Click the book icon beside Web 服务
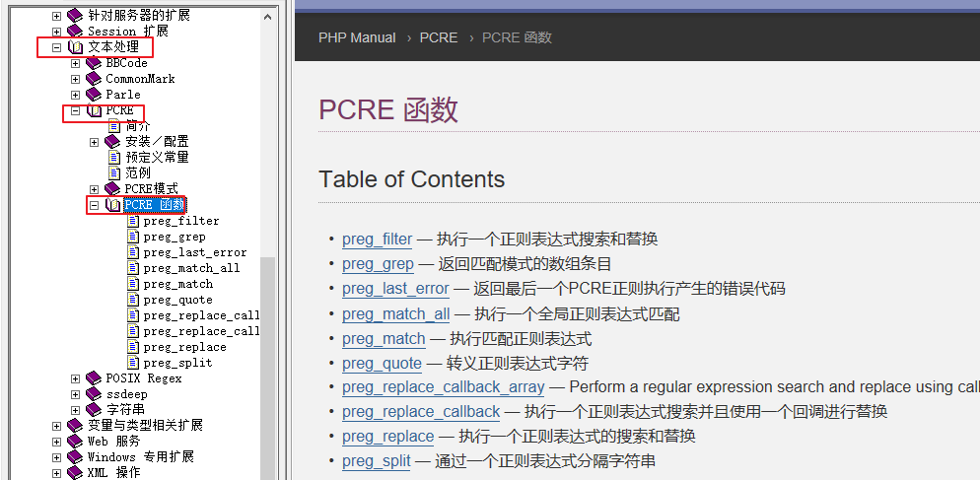 (x=75, y=442)
